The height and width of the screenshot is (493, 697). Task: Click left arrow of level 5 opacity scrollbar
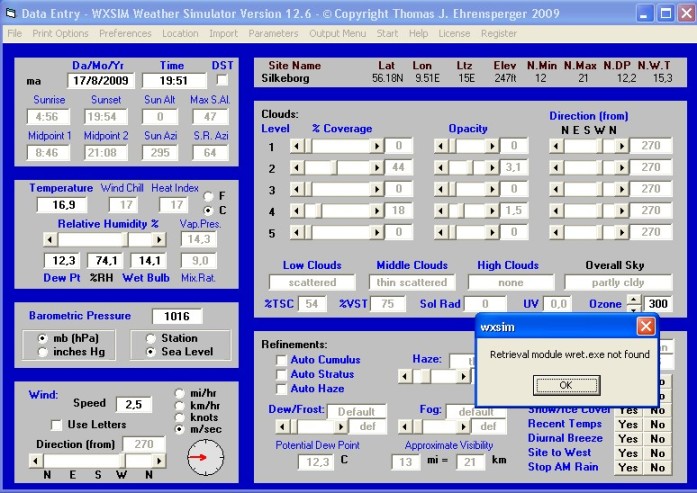click(x=441, y=232)
